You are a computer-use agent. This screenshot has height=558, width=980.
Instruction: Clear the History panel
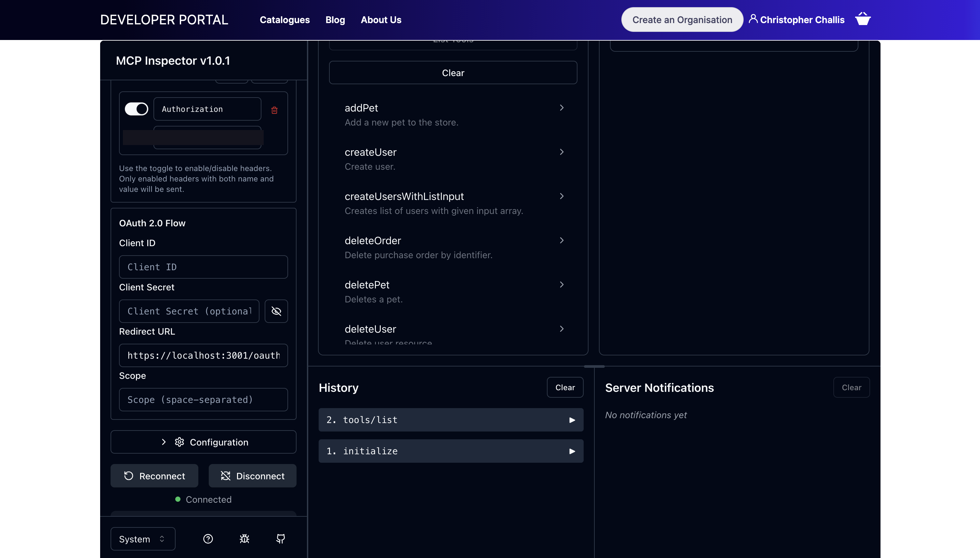[x=565, y=388]
